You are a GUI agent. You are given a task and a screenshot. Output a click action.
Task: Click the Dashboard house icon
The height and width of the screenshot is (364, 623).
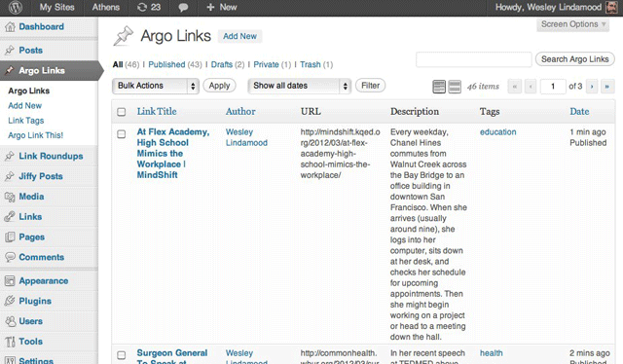(x=10, y=27)
